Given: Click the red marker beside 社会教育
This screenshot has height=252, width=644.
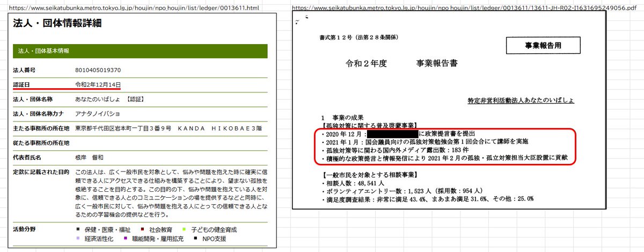Looking at the screenshot, I should pyautogui.click(x=143, y=230).
